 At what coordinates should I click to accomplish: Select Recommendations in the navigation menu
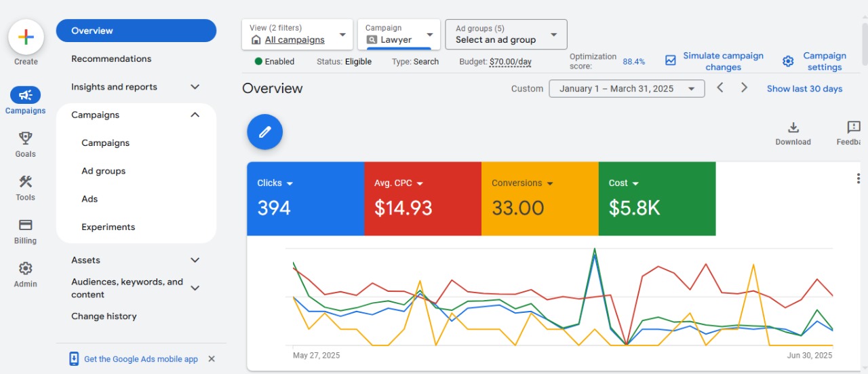click(x=111, y=59)
